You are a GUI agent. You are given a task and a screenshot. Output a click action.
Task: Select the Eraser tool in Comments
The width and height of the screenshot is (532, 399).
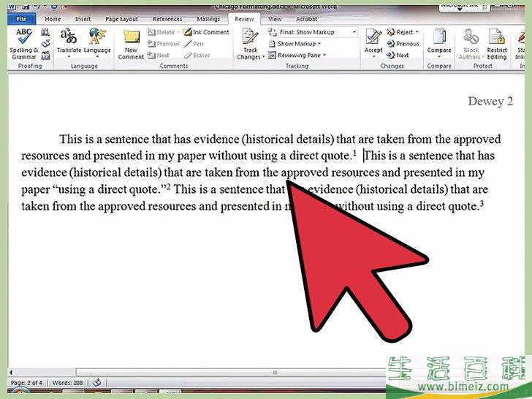pyautogui.click(x=197, y=55)
